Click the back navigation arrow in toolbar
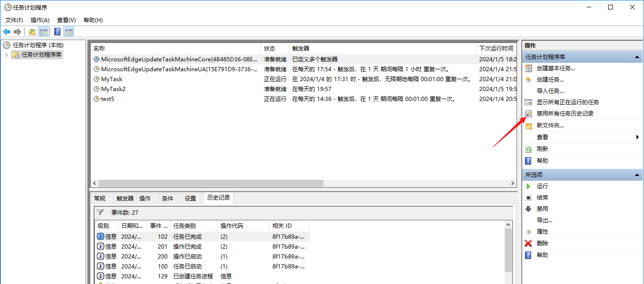This screenshot has height=284, width=644. coord(7,31)
